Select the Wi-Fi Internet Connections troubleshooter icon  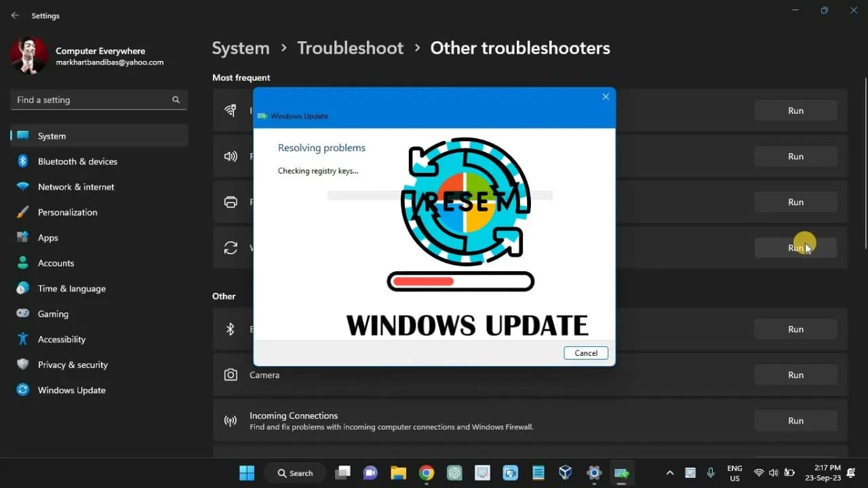click(x=231, y=110)
